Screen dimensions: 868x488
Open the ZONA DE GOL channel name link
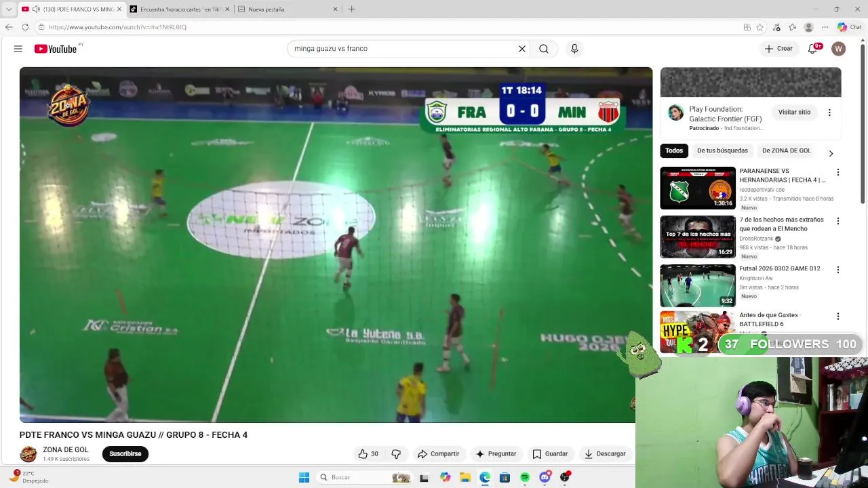66,450
